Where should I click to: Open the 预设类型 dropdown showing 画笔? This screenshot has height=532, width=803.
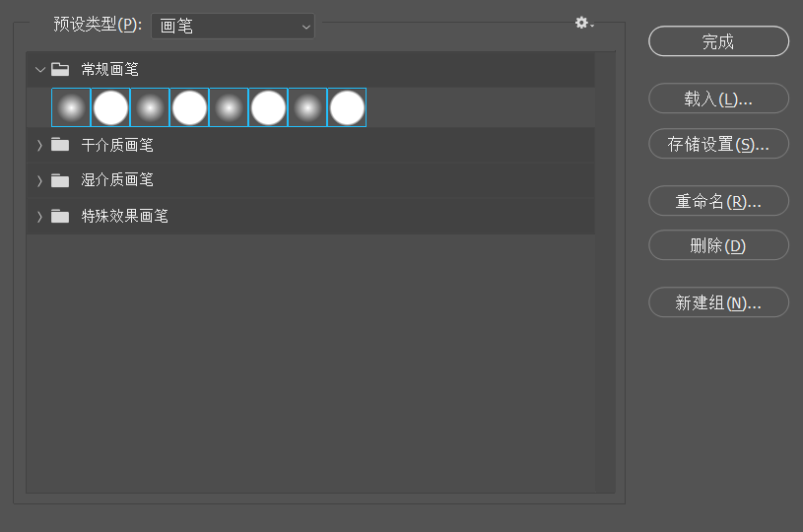pyautogui.click(x=233, y=27)
